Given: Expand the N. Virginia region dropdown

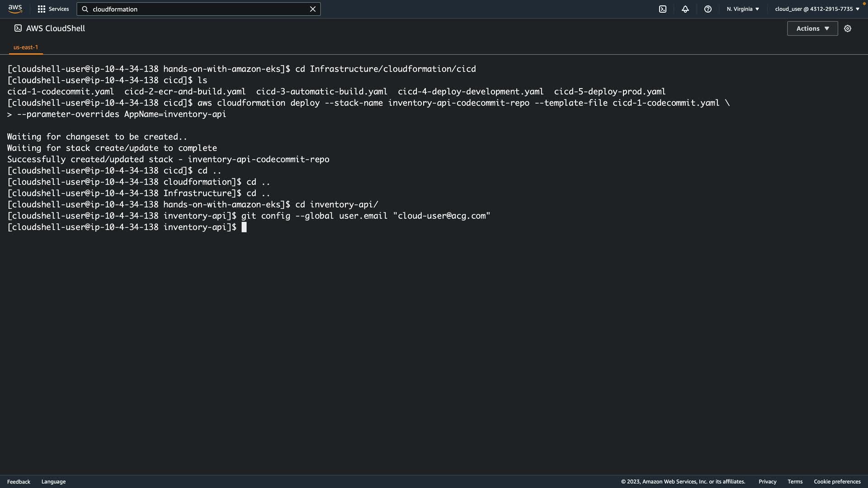Looking at the screenshot, I should pyautogui.click(x=743, y=9).
